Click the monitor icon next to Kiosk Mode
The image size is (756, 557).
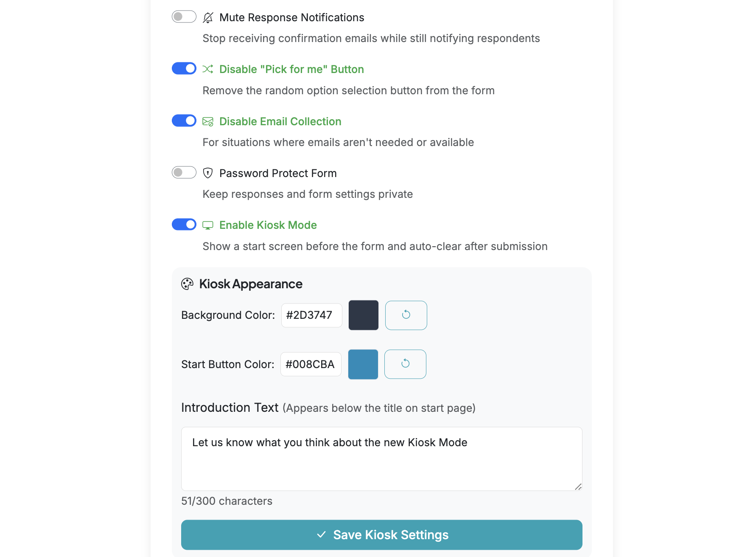click(x=208, y=225)
